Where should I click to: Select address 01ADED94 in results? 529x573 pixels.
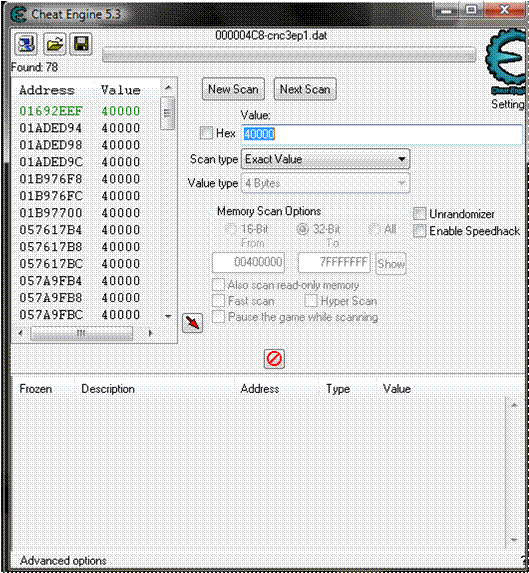[x=80, y=128]
